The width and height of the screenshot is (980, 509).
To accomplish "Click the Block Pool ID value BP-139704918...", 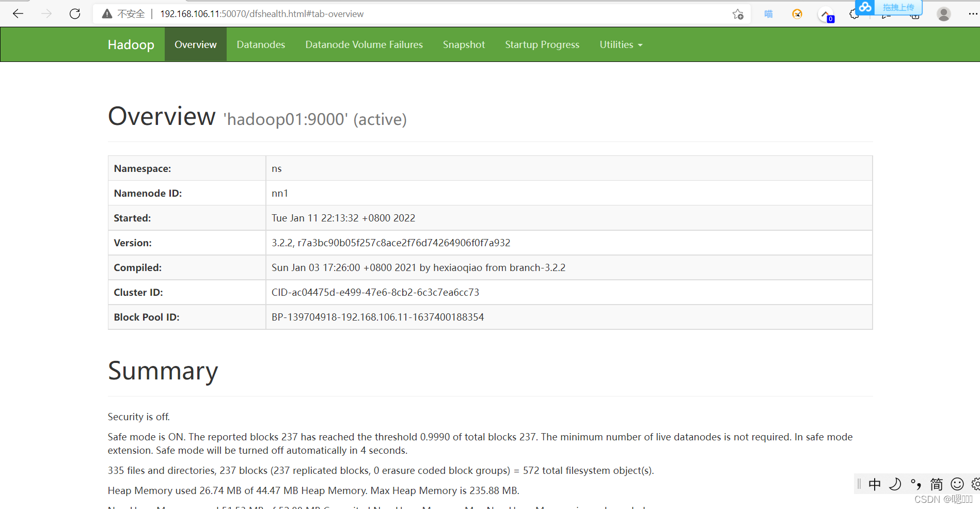I will pos(378,317).
